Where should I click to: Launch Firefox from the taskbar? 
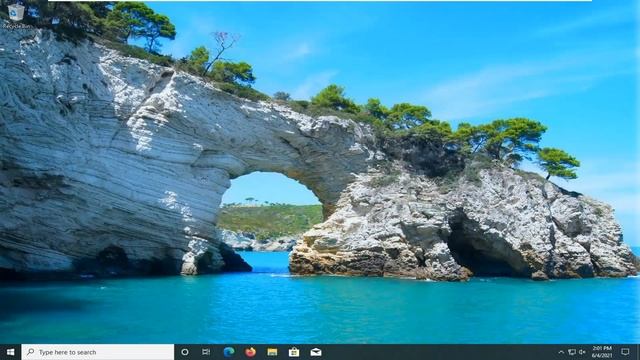coord(250,352)
